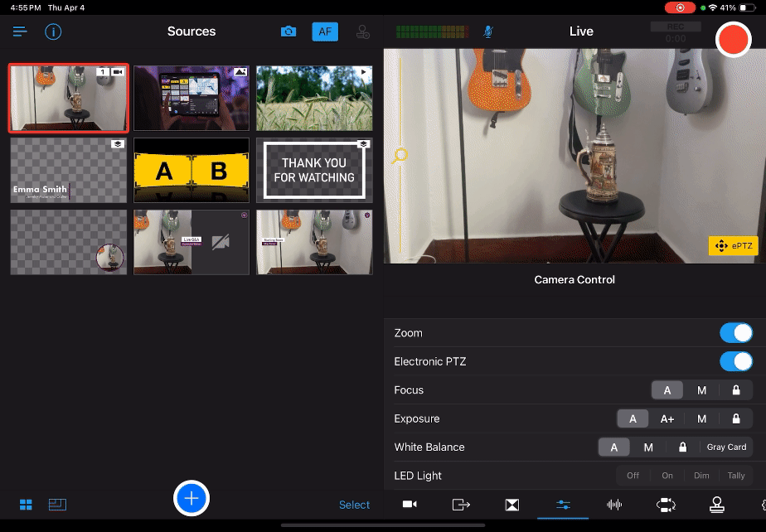The height and width of the screenshot is (532, 766).
Task: Click the zoom slider magnifier handle
Action: tap(400, 156)
